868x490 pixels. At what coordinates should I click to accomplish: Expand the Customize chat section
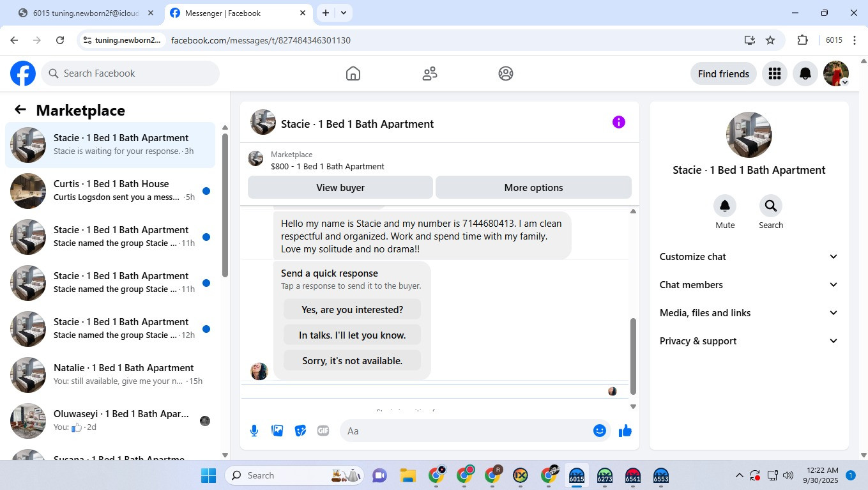[749, 257]
